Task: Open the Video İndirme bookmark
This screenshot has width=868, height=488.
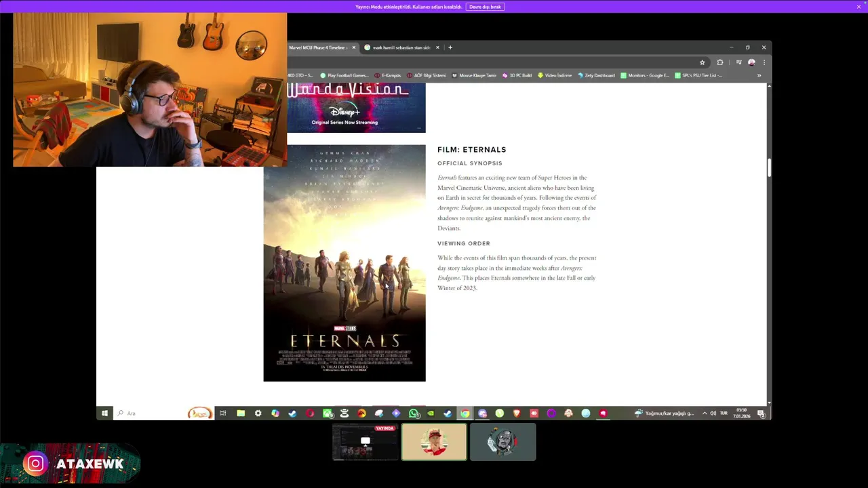Action: tap(555, 75)
